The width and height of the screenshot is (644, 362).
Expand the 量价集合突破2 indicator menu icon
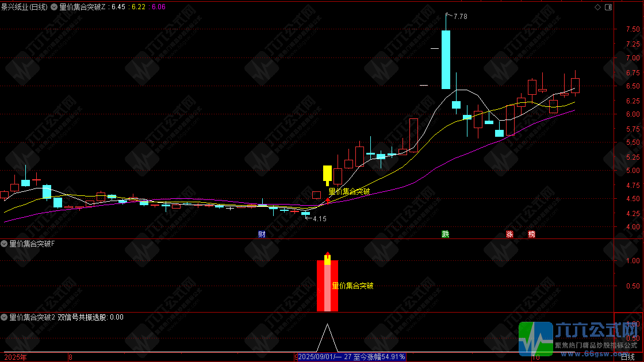click(x=4, y=317)
